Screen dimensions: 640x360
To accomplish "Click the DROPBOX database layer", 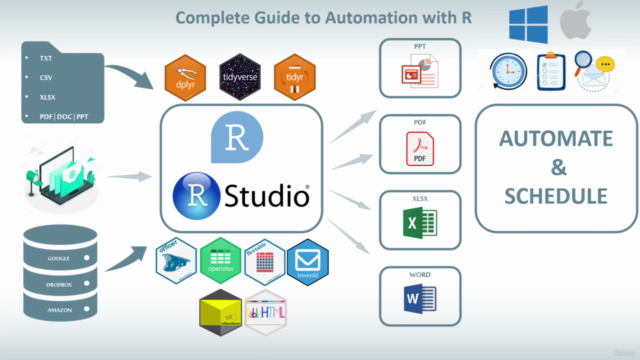I will (x=60, y=284).
